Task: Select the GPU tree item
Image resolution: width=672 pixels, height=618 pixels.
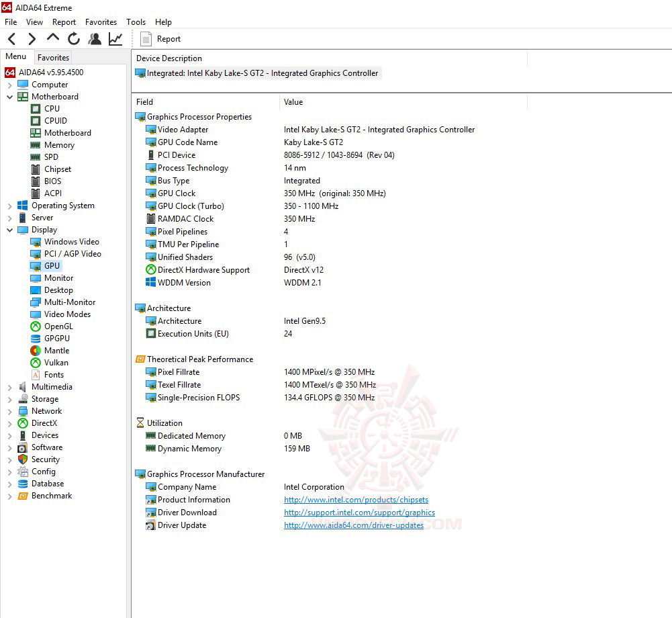Action: coord(46,266)
